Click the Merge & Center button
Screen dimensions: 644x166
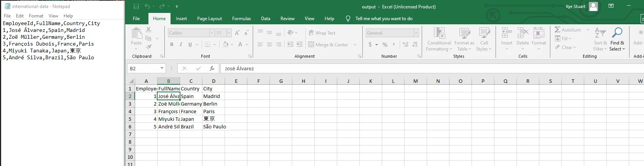tap(328, 44)
